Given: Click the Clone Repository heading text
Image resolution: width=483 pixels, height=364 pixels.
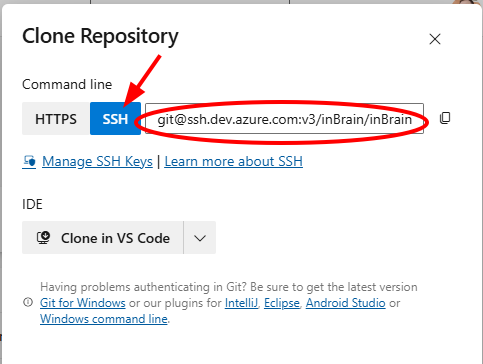Looking at the screenshot, I should click(100, 36).
